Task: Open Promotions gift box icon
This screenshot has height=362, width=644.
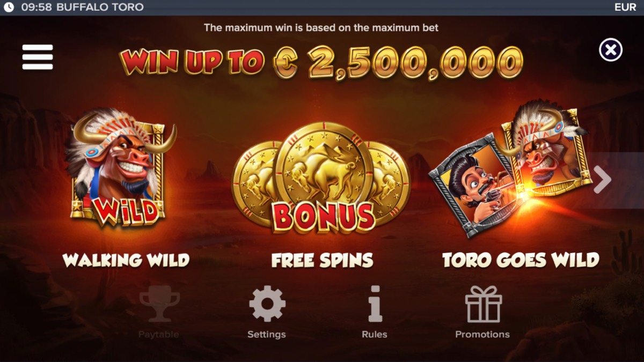Action: pyautogui.click(x=483, y=304)
